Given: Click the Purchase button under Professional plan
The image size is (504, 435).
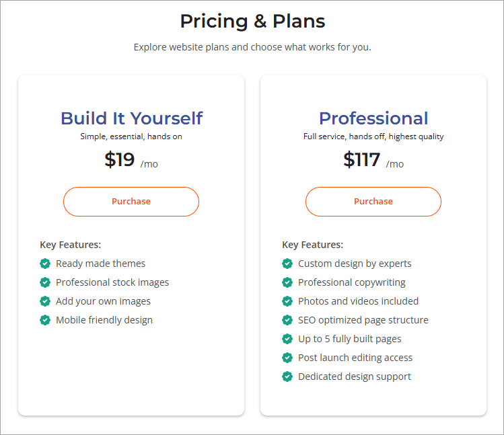Looking at the screenshot, I should click(x=373, y=202).
